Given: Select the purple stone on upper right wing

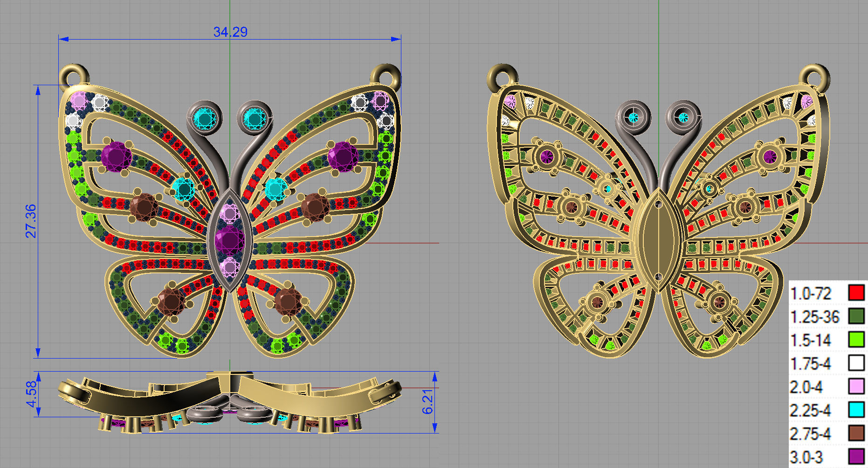Looking at the screenshot, I should tap(343, 156).
